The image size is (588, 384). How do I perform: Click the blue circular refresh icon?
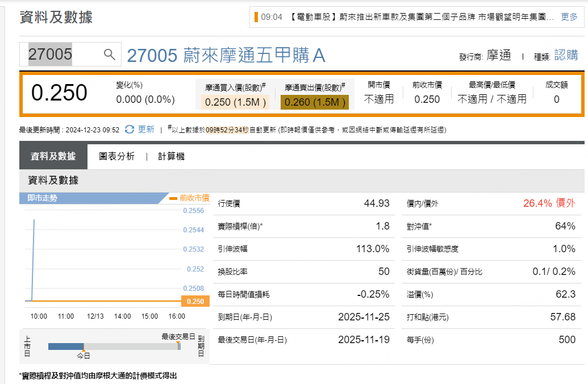point(130,130)
